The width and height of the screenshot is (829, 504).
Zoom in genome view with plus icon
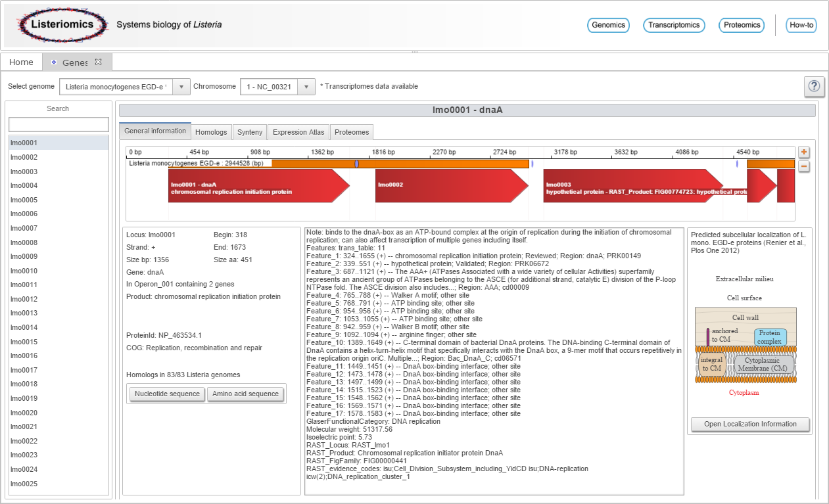pos(803,152)
